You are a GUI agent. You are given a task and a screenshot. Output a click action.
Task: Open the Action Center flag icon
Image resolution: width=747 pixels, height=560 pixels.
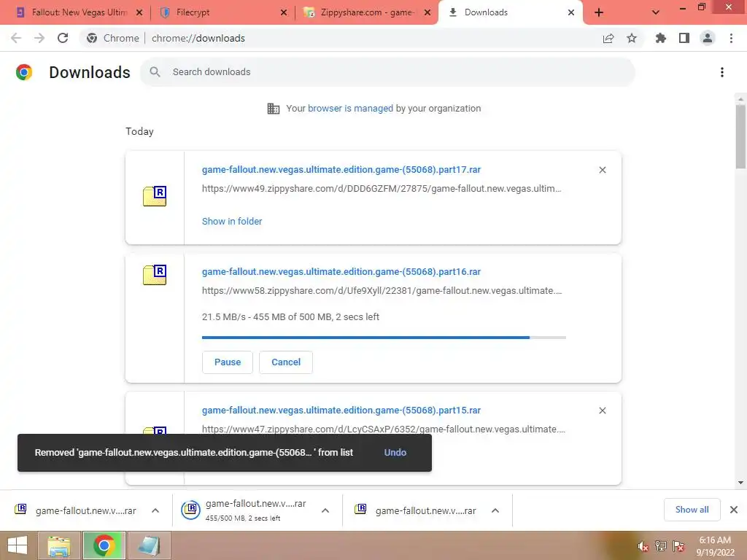pos(678,546)
